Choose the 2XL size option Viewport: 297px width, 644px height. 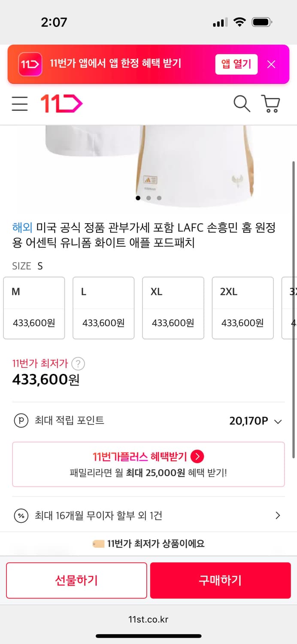tap(242, 308)
